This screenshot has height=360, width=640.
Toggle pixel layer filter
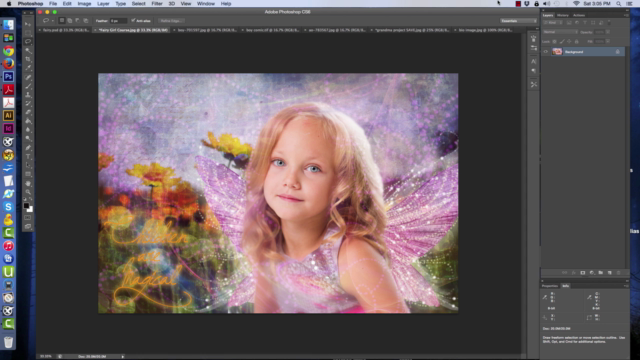(x=569, y=23)
